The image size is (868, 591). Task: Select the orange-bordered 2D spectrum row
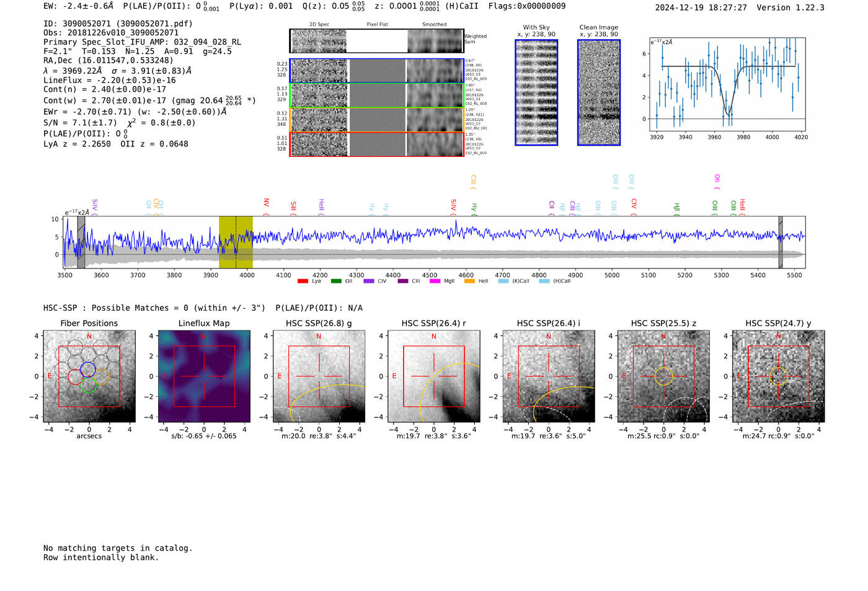tap(376, 120)
